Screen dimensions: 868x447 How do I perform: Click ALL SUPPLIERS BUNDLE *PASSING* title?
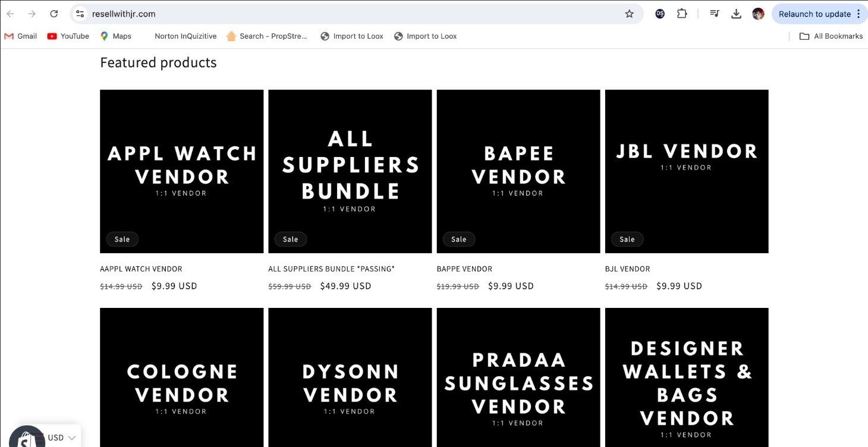coord(332,269)
